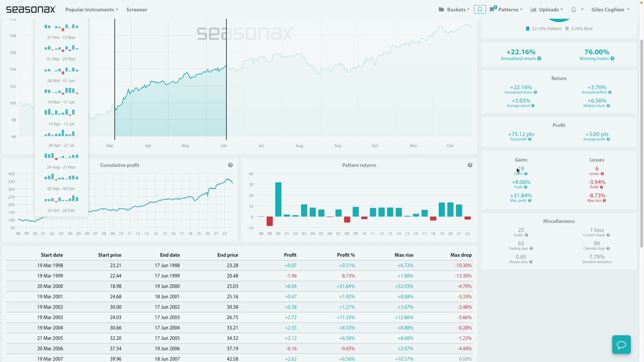Click help icon next to Max. loss
Image resolution: width=644 pixels, height=362 pixels.
[604, 201]
